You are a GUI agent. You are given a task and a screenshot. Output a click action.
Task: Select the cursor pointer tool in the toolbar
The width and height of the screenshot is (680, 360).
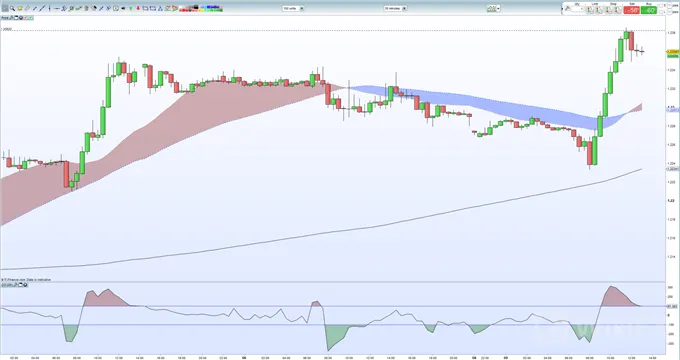(x=5, y=8)
